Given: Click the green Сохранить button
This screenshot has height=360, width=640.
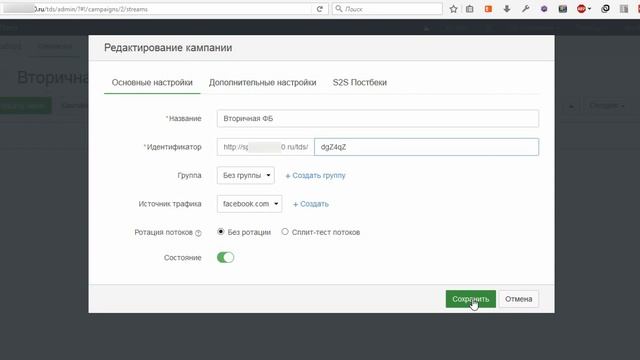Looking at the screenshot, I should [471, 299].
